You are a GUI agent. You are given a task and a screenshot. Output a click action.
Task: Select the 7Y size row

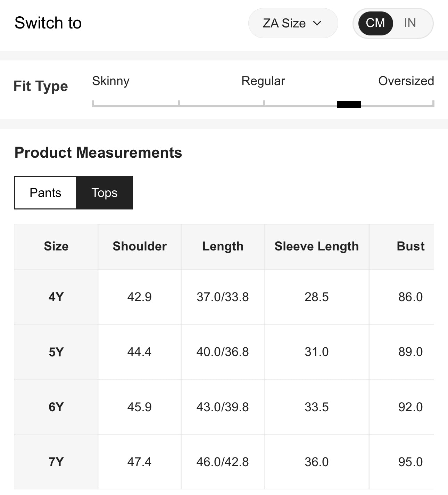[56, 462]
